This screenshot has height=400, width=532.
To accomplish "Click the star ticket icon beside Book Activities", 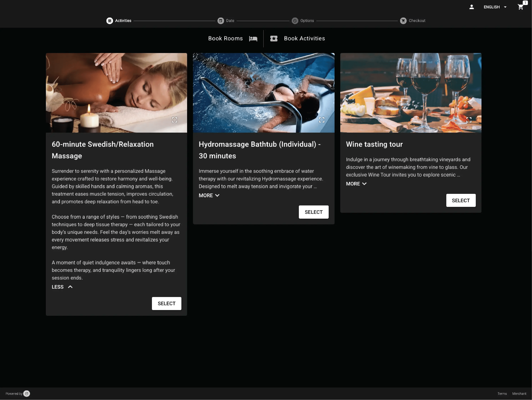I will 274,39.
